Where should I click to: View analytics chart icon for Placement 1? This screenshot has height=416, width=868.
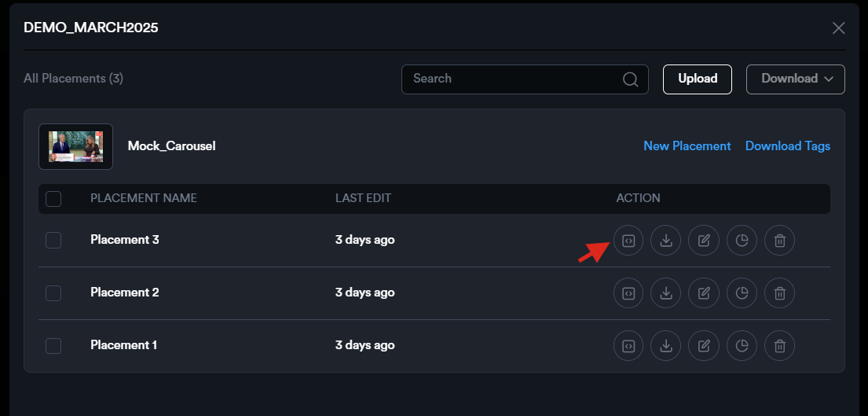coord(742,346)
